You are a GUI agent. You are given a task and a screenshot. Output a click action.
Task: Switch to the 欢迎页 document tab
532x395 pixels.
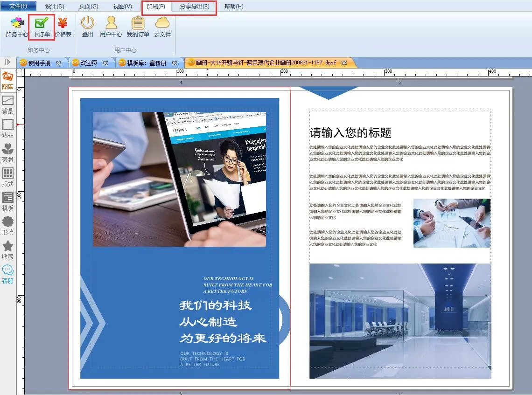point(89,63)
